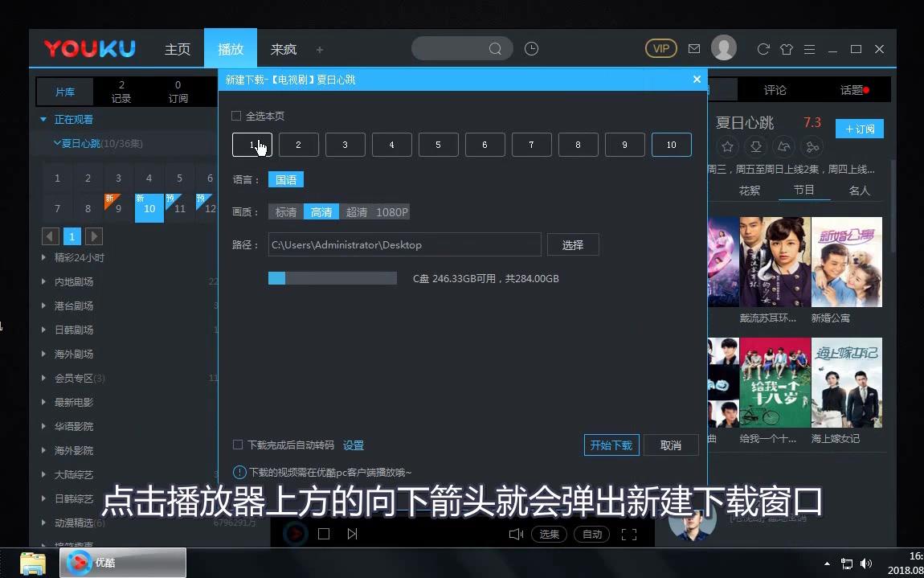Click the star favorite icon under 夏日心跳
Viewport: 924px width, 578px height.
pos(727,146)
